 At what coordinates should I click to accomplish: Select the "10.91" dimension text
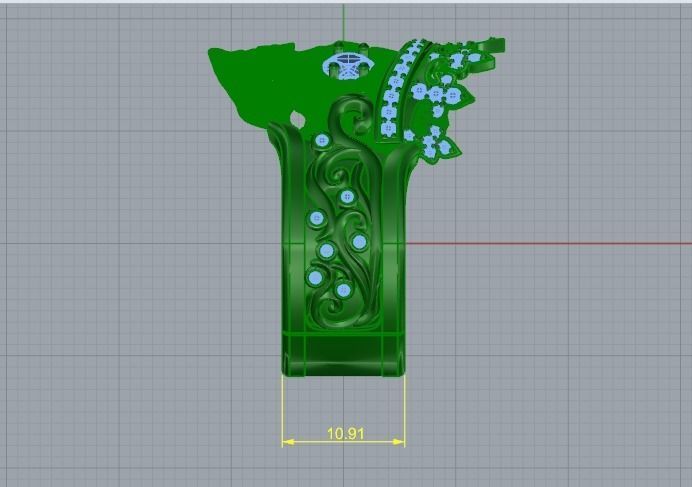click(x=346, y=434)
